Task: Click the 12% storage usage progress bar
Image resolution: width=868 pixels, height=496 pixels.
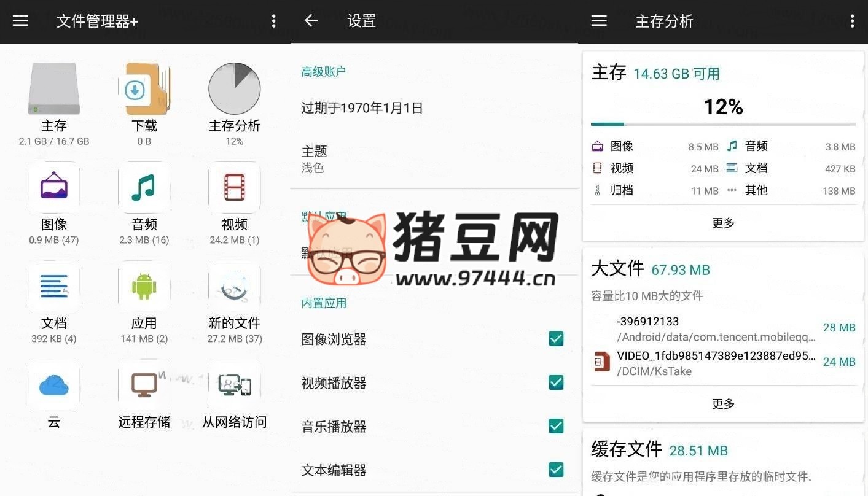Action: (x=723, y=124)
